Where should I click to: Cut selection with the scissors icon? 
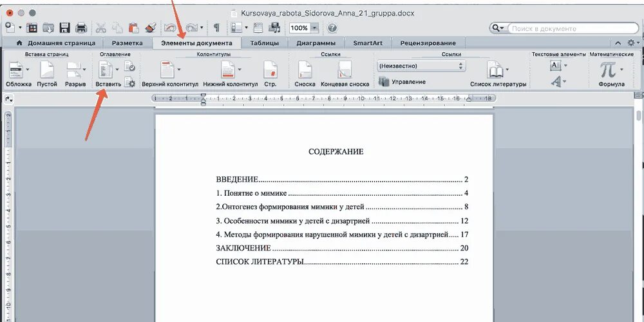click(x=100, y=28)
